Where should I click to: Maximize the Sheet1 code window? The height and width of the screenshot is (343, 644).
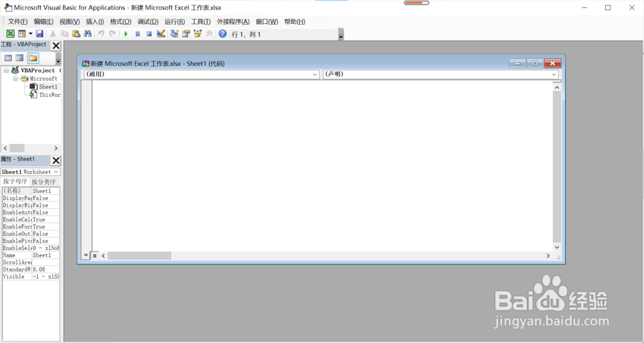tap(535, 63)
